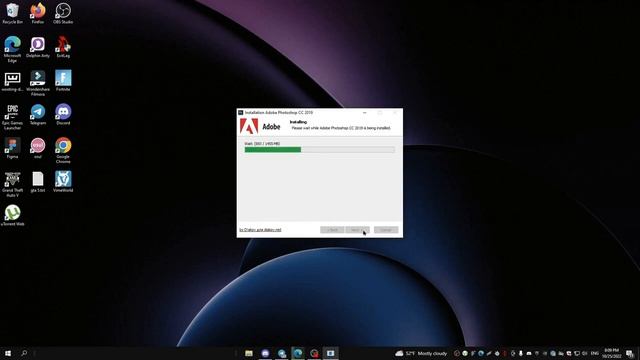Screen dimensions: 640x360
Task: Select the Epic Games Launcher icon
Action: point(12,117)
